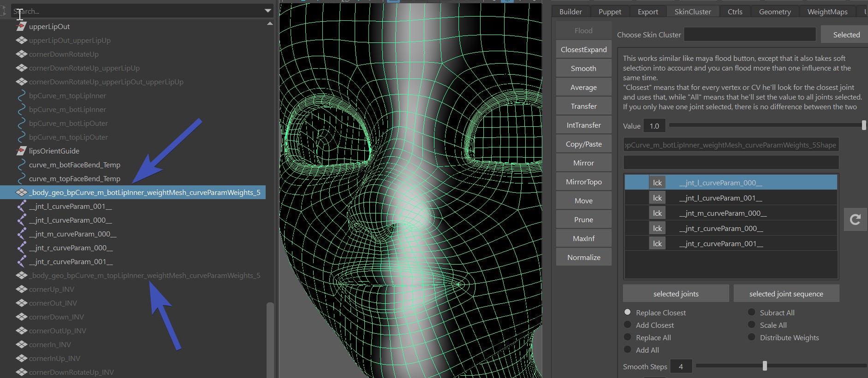The image size is (868, 378).
Task: Click the Smooth Steps number field
Action: [x=681, y=366]
